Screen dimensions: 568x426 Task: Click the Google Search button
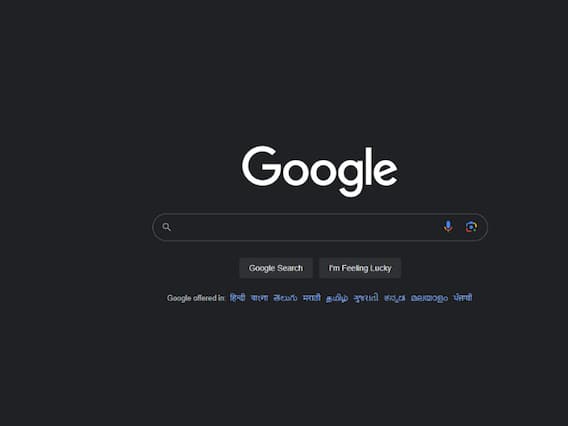pos(276,268)
